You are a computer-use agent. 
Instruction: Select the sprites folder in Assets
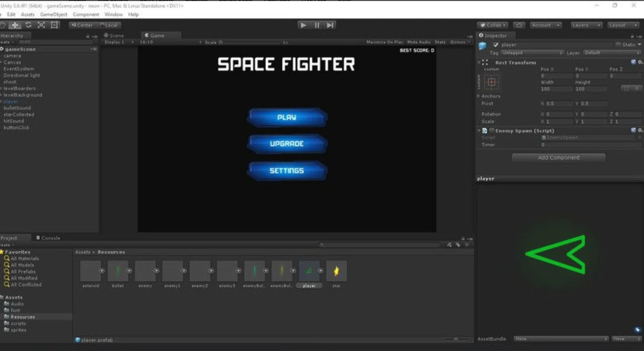click(x=15, y=330)
